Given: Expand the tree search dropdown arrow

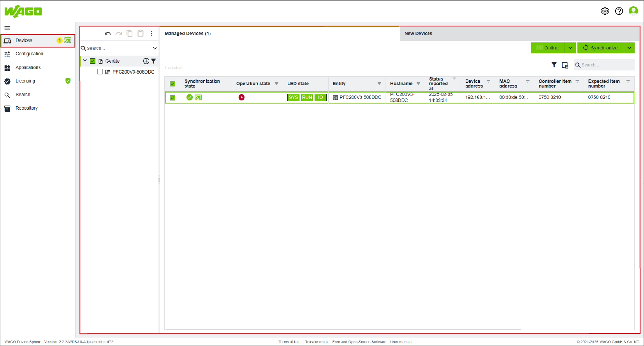Looking at the screenshot, I should [x=155, y=48].
